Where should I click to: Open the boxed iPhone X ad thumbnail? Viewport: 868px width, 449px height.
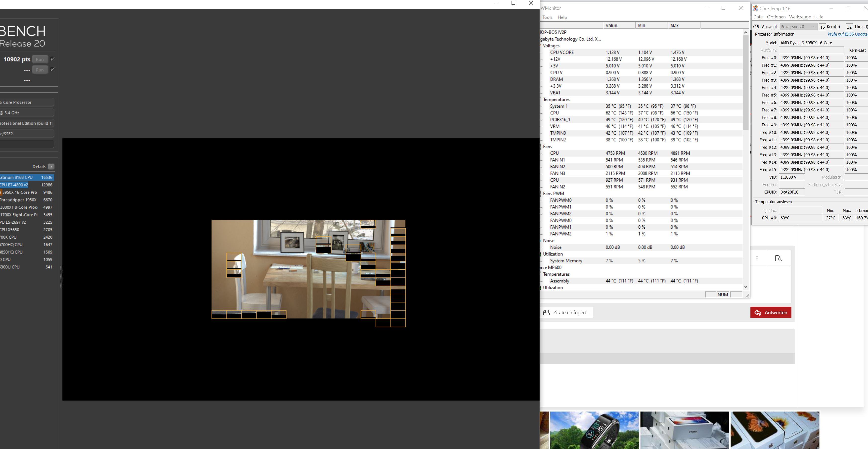(685, 430)
